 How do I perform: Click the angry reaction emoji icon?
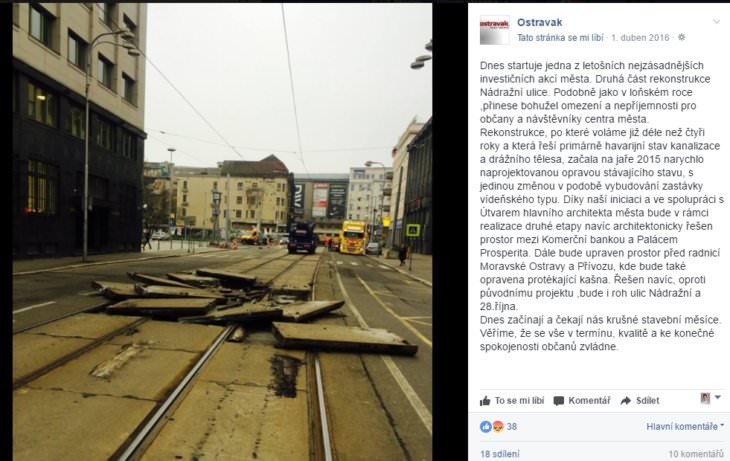498,427
